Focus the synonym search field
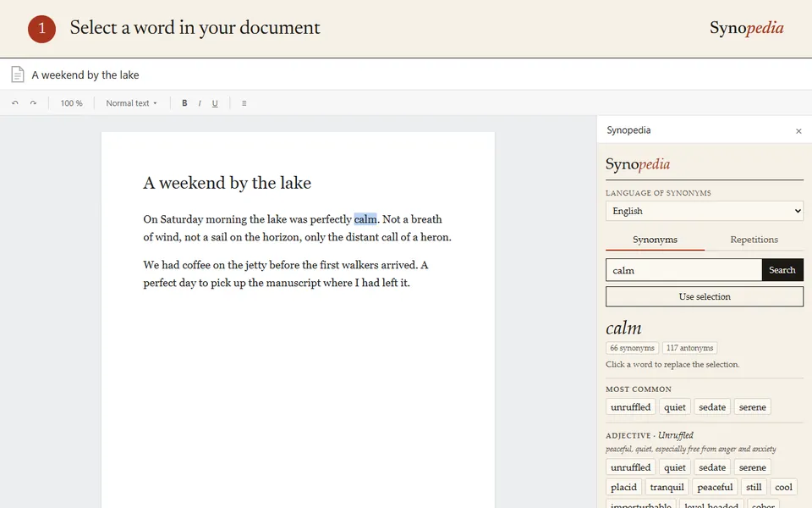Screen dimensions: 812x508 (683, 270)
